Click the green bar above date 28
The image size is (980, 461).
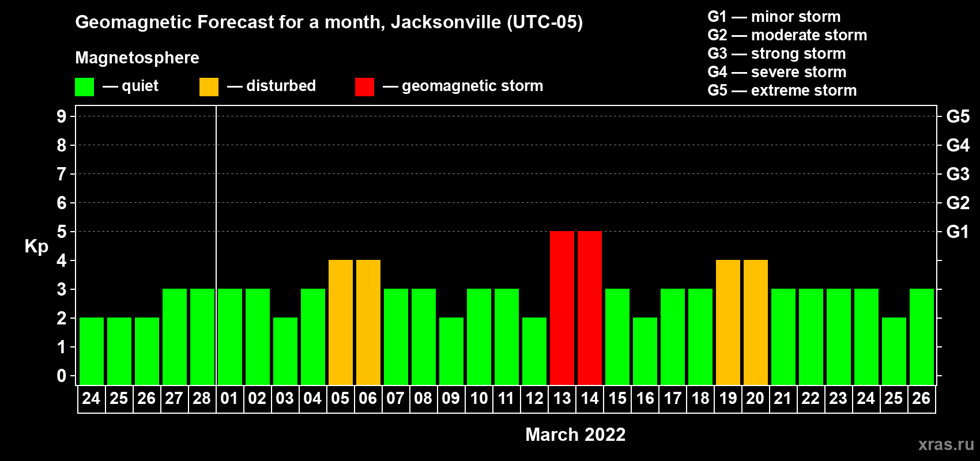[x=202, y=337]
